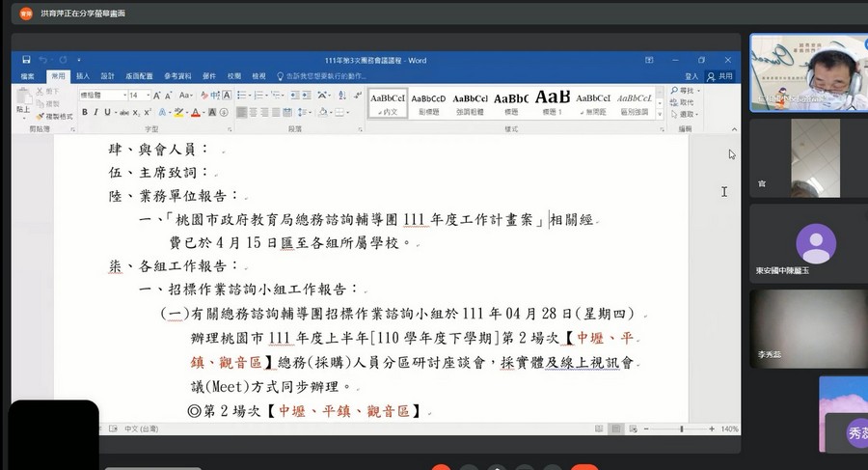Toggle Underline formatting
The image size is (868, 470).
click(x=107, y=113)
